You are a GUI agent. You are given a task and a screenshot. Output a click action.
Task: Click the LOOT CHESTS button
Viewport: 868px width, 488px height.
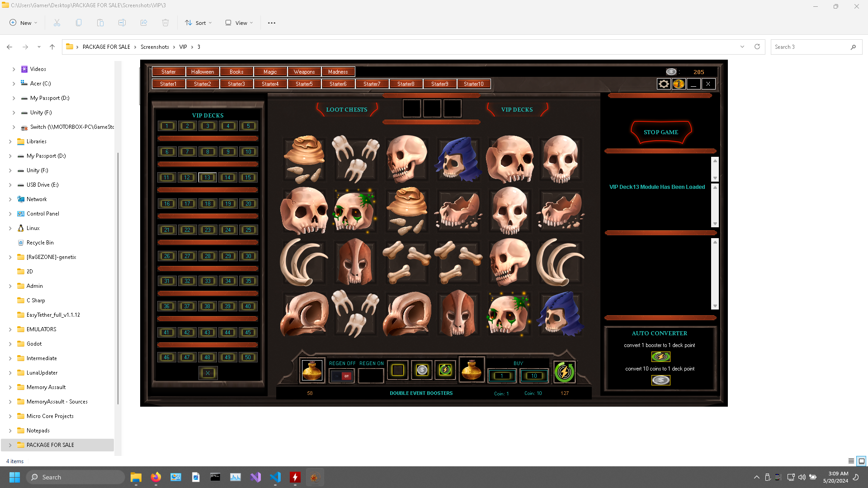[x=346, y=110]
